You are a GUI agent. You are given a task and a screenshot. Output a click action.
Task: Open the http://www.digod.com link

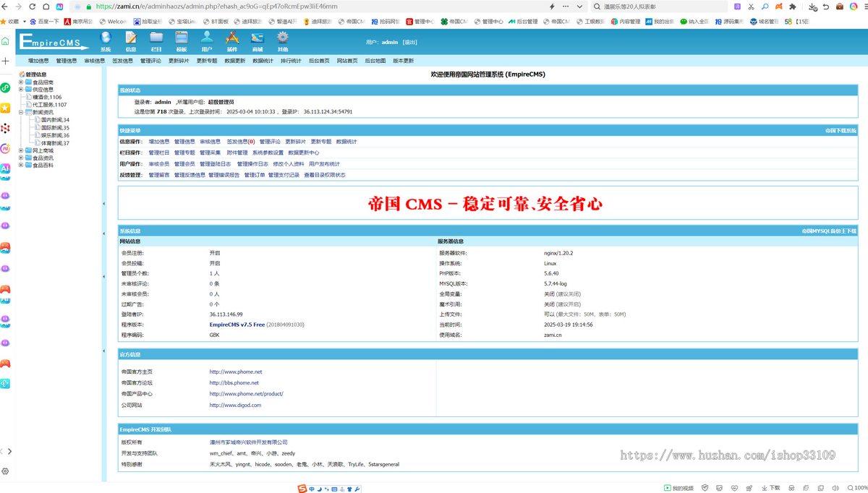pos(235,406)
